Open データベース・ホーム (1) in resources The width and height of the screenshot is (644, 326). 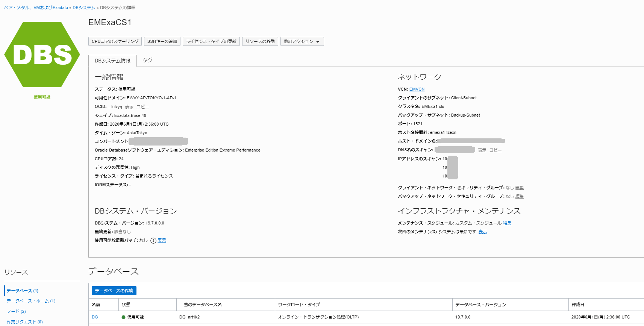[x=31, y=301]
